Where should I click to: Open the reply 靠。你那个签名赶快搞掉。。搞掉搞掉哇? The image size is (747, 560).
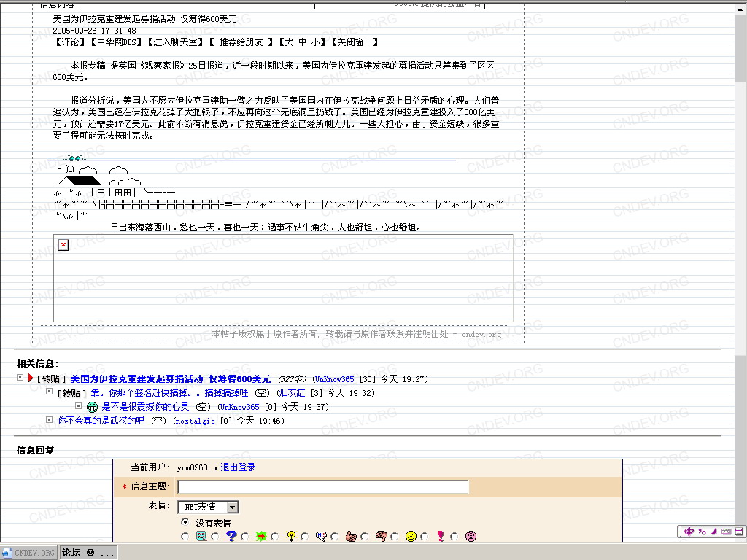click(169, 393)
